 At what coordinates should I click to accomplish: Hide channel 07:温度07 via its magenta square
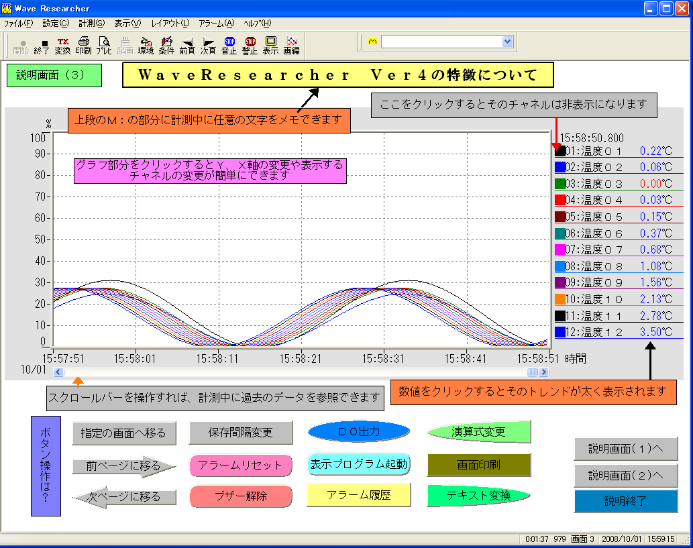click(560, 249)
